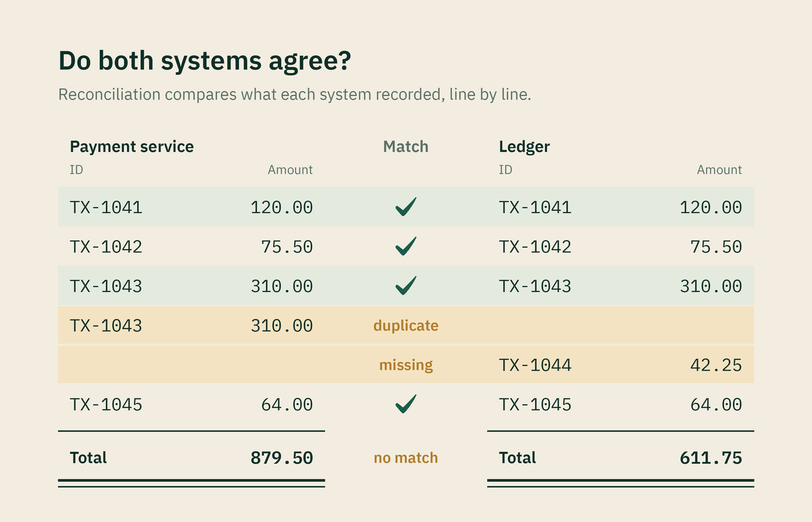Click the "ID" label under Ledger

click(x=506, y=170)
